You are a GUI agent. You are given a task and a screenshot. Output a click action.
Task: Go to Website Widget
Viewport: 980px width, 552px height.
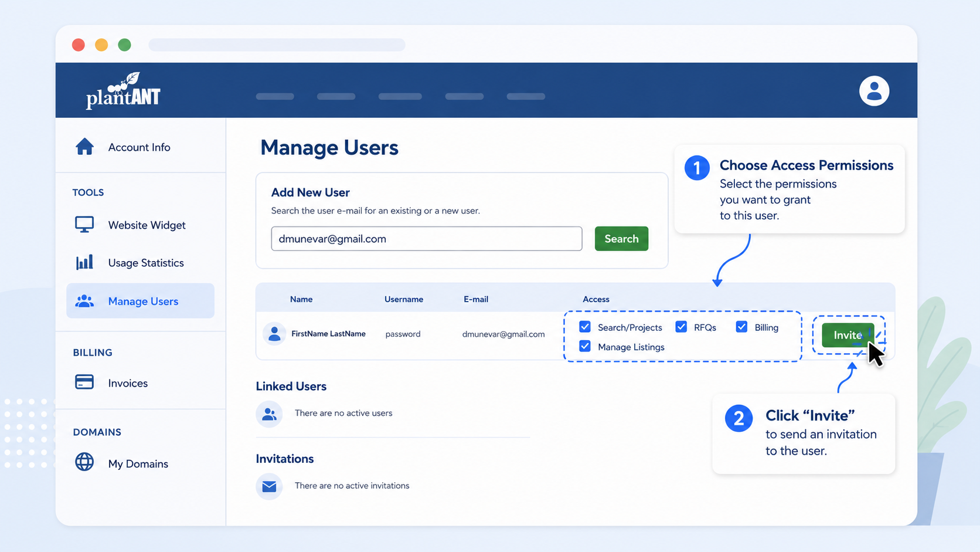[147, 225]
